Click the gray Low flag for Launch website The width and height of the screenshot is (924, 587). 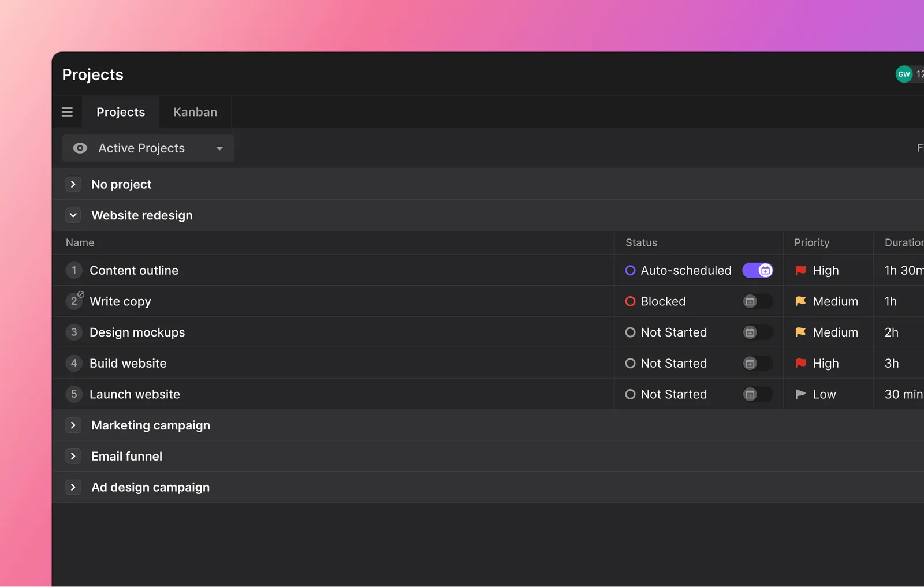[x=800, y=394]
